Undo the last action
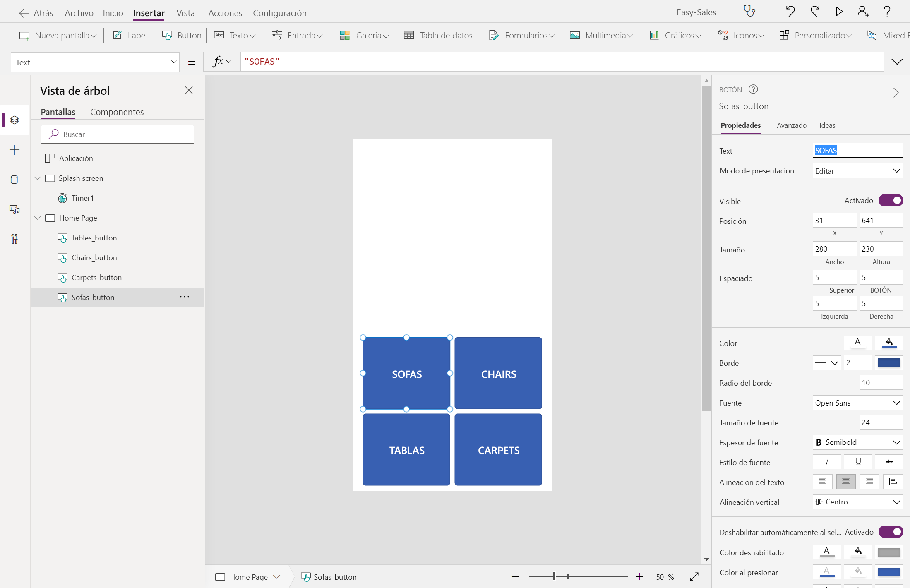 pyautogui.click(x=790, y=11)
